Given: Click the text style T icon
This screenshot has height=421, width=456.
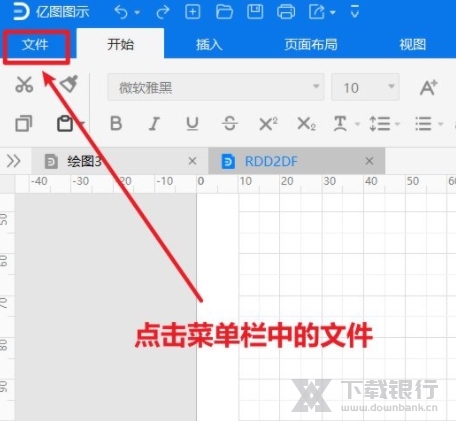Looking at the screenshot, I should click(x=340, y=124).
